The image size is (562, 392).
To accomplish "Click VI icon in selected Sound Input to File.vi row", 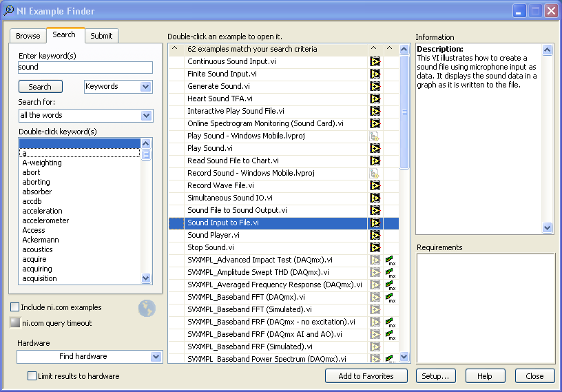I will 375,223.
